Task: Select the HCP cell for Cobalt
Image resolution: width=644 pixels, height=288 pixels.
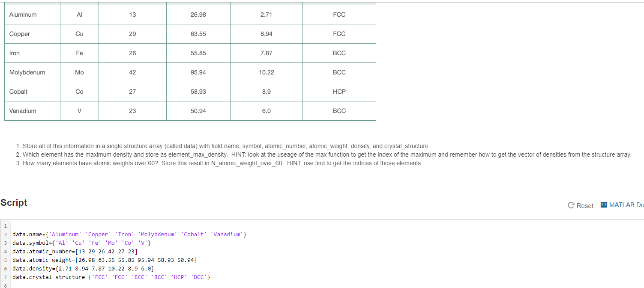Action: click(339, 91)
